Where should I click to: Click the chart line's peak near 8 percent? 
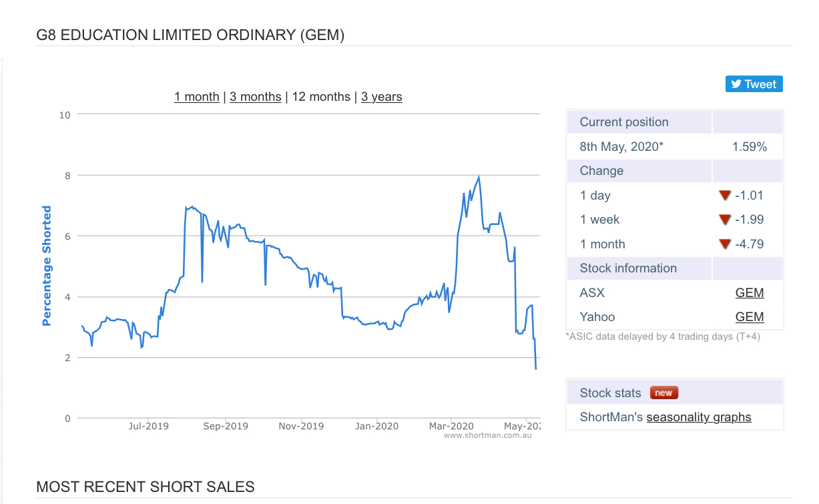(479, 178)
